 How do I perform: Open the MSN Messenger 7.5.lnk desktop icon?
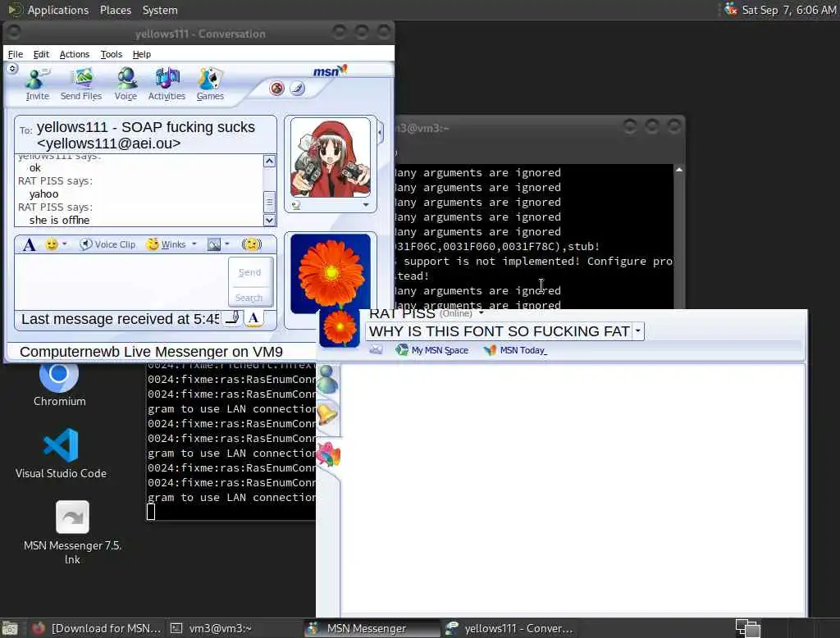coord(72,532)
